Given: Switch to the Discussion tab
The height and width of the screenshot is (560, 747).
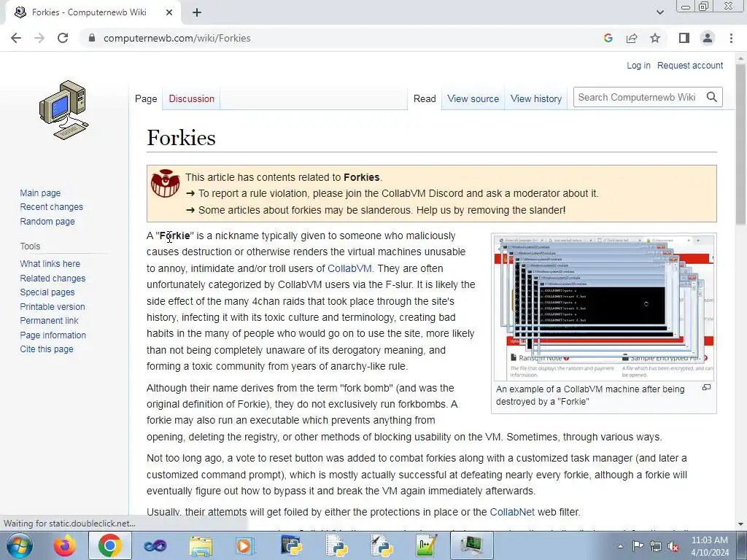Looking at the screenshot, I should click(x=192, y=98).
